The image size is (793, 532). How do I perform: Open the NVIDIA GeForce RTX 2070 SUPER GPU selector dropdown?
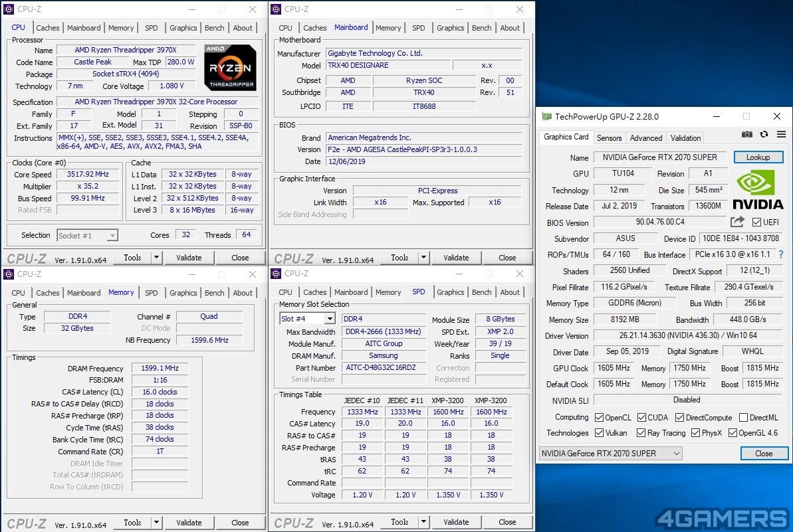pos(610,453)
